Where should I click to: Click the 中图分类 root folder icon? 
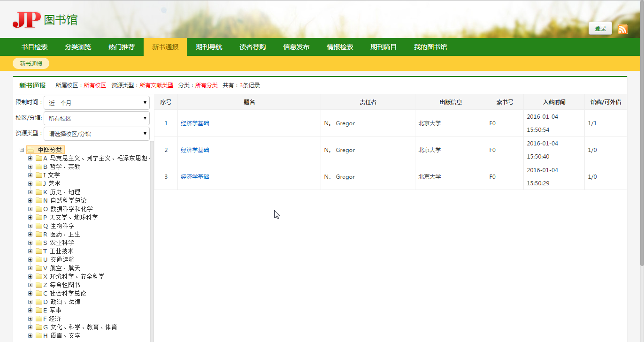31,150
